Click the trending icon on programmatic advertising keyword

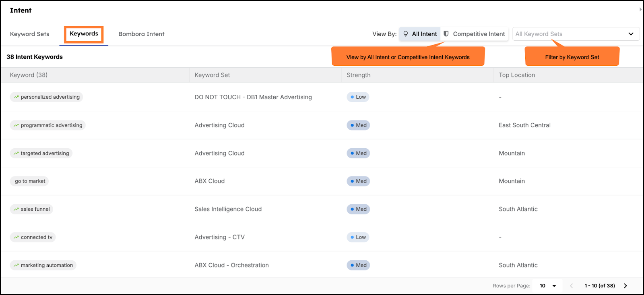click(16, 125)
